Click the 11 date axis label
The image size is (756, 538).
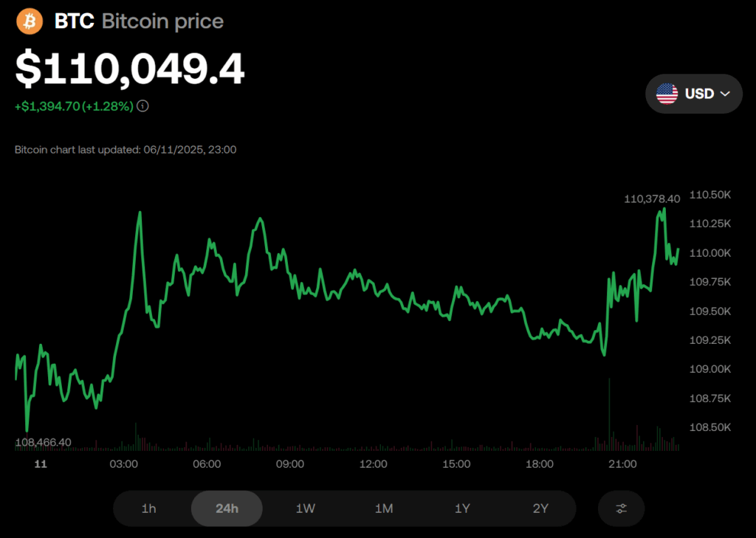(41, 464)
